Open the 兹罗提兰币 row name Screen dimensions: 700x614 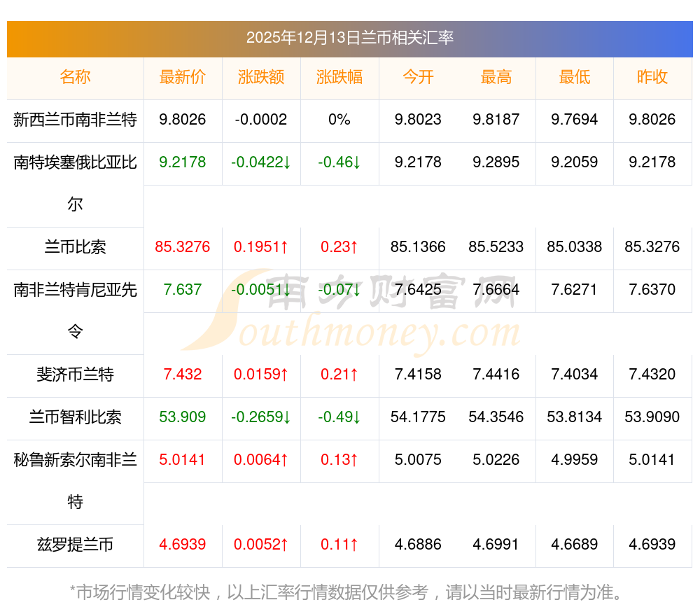(75, 545)
